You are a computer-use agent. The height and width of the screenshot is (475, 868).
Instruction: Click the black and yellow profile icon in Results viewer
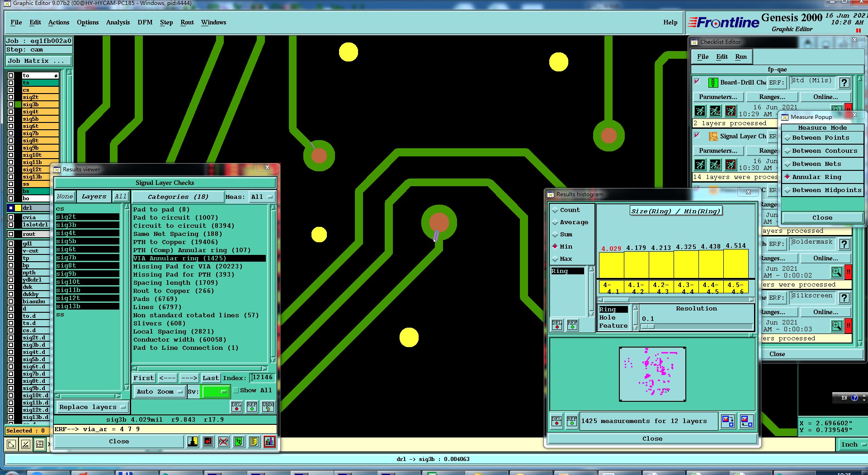pos(193,442)
